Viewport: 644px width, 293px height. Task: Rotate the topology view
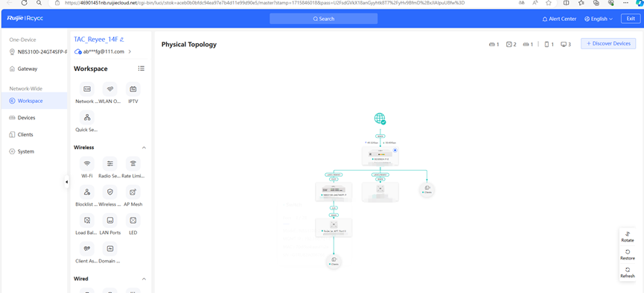[x=627, y=236]
